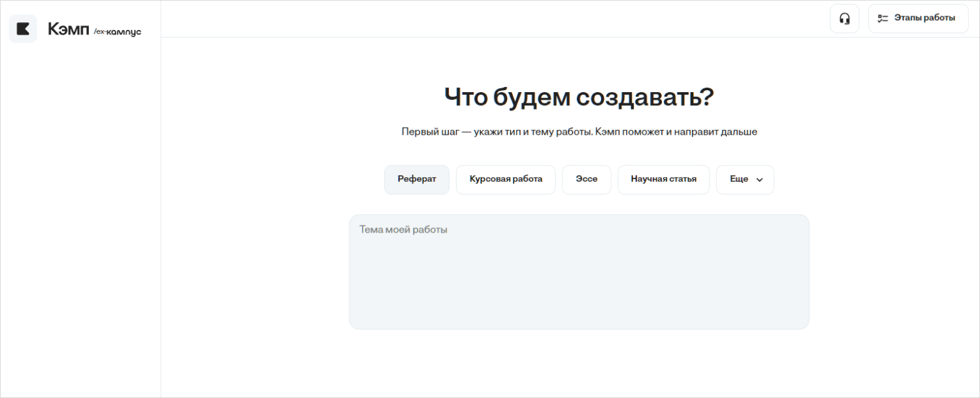
Task: Click the Первый шаг subtitle text
Action: (578, 131)
